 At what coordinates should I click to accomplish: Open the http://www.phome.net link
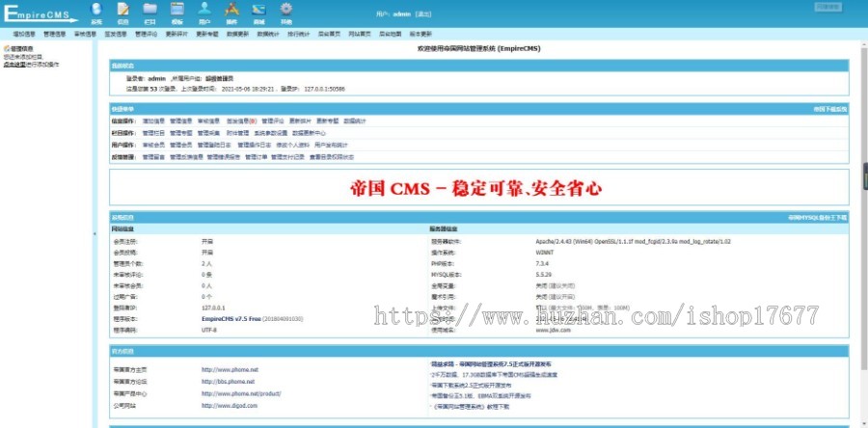coord(230,369)
